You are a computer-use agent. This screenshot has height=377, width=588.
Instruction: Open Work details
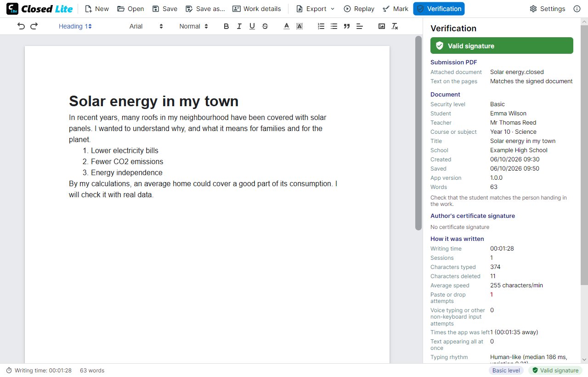[257, 9]
